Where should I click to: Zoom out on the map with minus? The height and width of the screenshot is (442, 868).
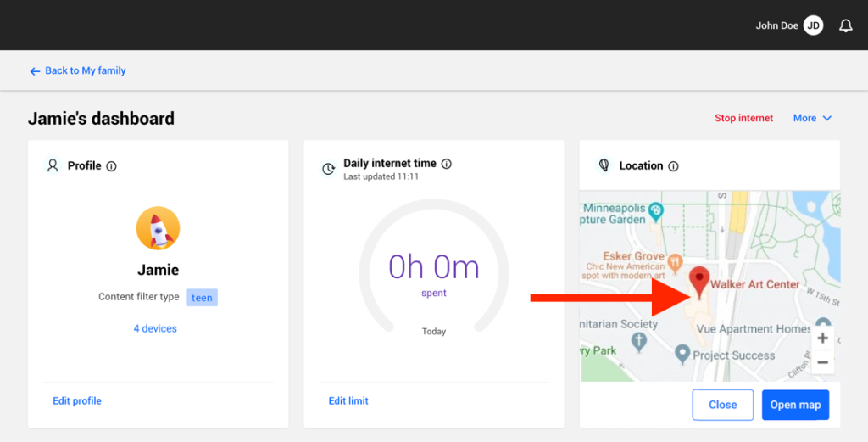[822, 362]
